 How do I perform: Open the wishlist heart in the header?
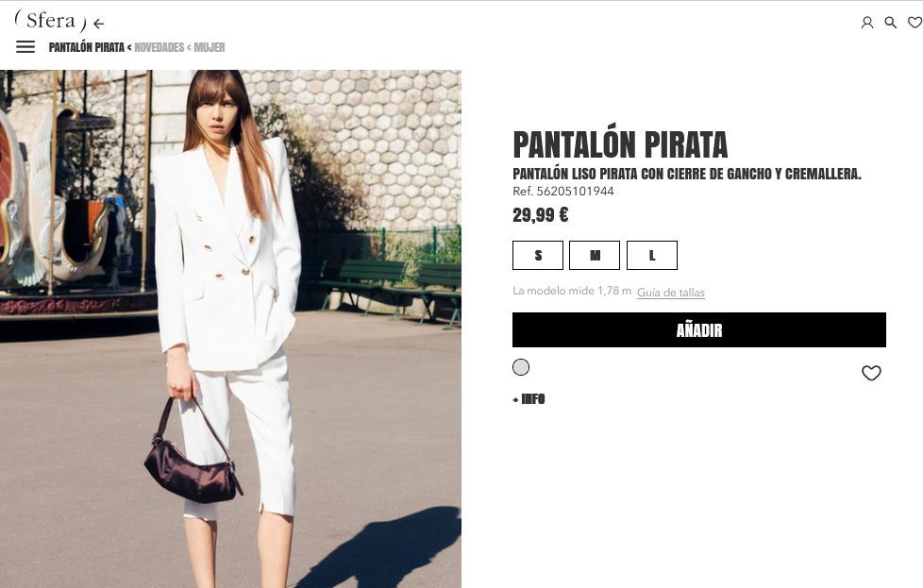(915, 23)
